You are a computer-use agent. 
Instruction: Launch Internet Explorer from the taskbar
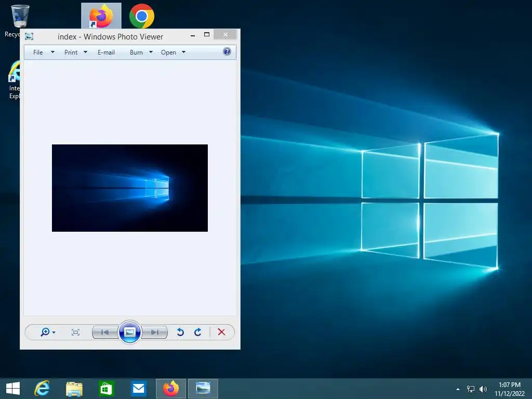tap(42, 389)
